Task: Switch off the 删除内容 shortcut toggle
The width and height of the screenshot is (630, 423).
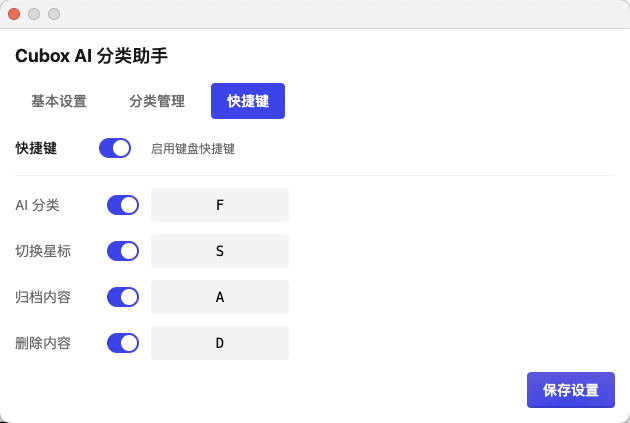Action: click(123, 343)
